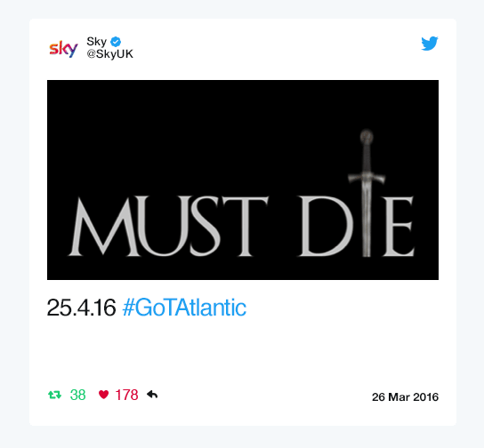484x448 pixels.
Task: Click the 25.4.16 date text
Action: click(x=82, y=308)
